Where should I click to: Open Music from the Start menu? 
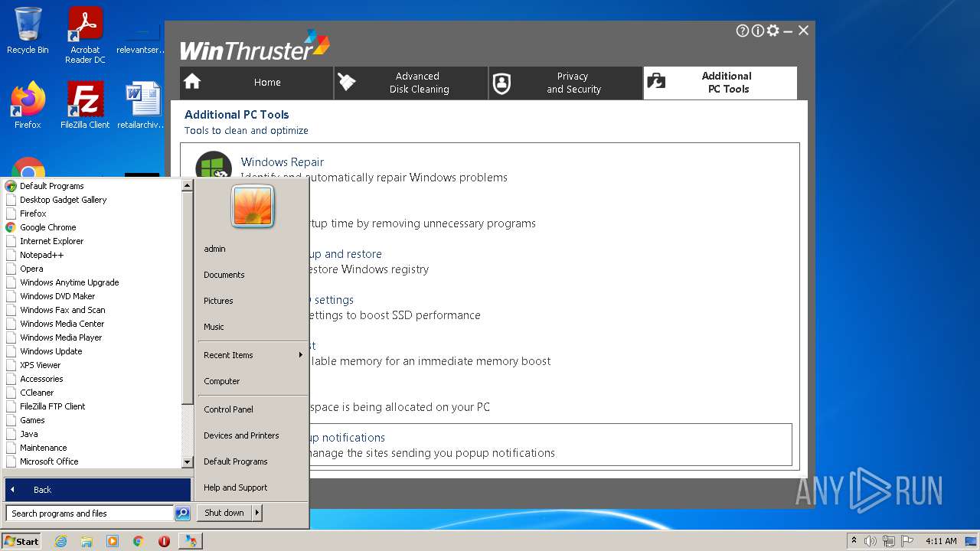[x=252, y=327]
